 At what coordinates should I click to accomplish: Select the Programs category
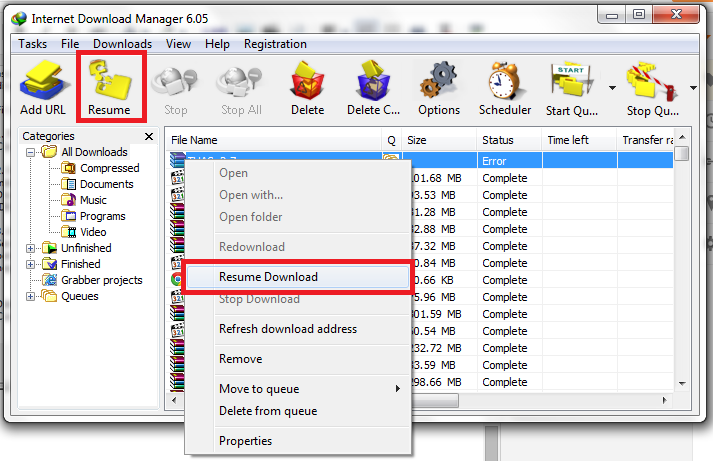point(103,216)
